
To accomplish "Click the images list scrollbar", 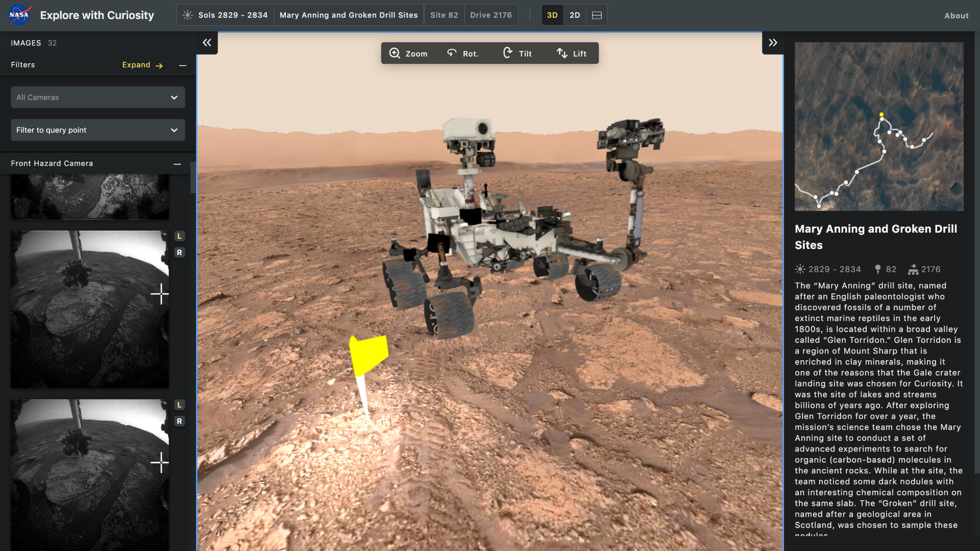I will [x=192, y=178].
